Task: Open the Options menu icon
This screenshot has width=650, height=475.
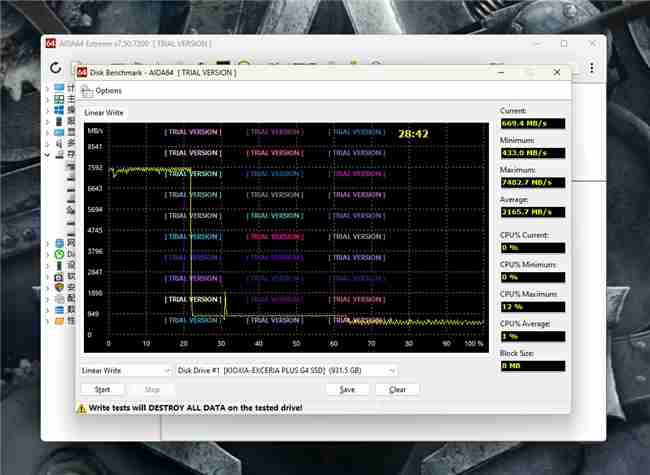Action: click(87, 91)
